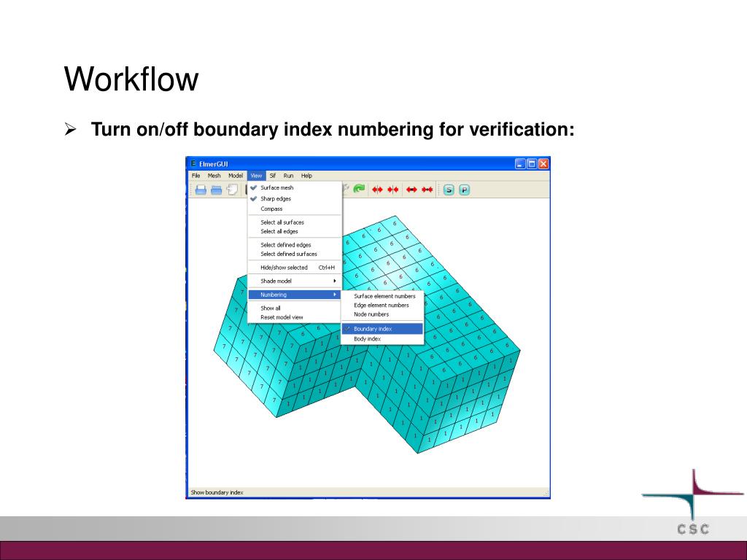Click the first red arrows toolbar icon

377,190
